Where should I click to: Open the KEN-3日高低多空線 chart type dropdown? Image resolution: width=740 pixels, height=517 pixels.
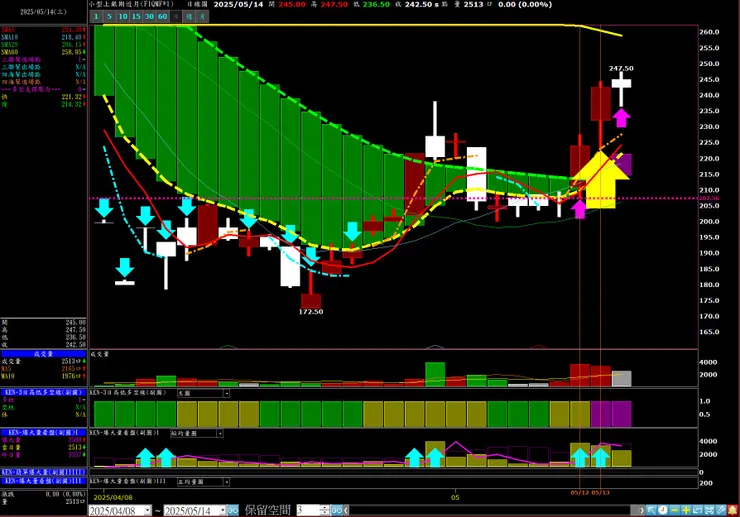click(x=227, y=393)
